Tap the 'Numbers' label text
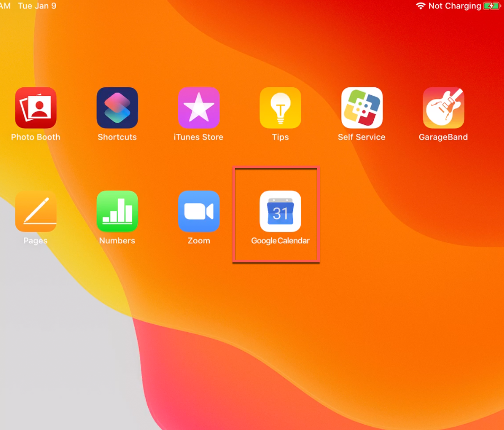 coord(117,241)
